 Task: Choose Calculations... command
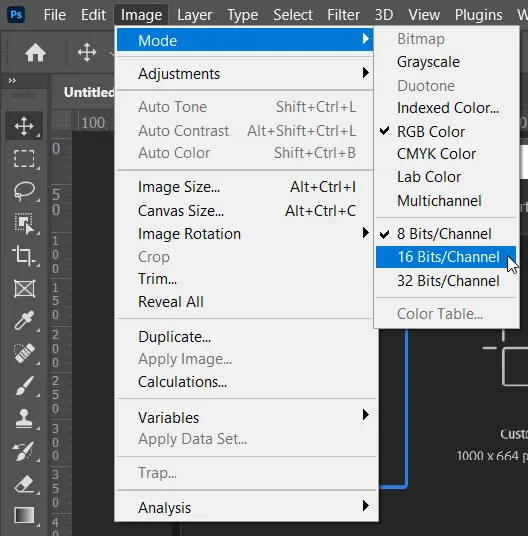[x=245, y=382]
